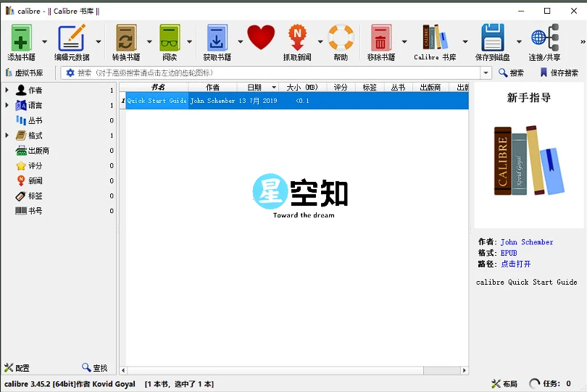The width and height of the screenshot is (587, 392).
Task: Select the Quick Start Guide title cell
Action: 157,101
